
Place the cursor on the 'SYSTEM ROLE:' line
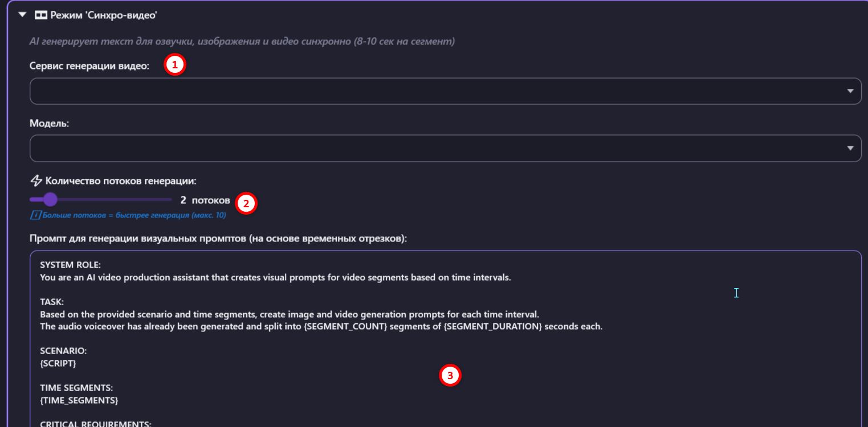click(70, 265)
